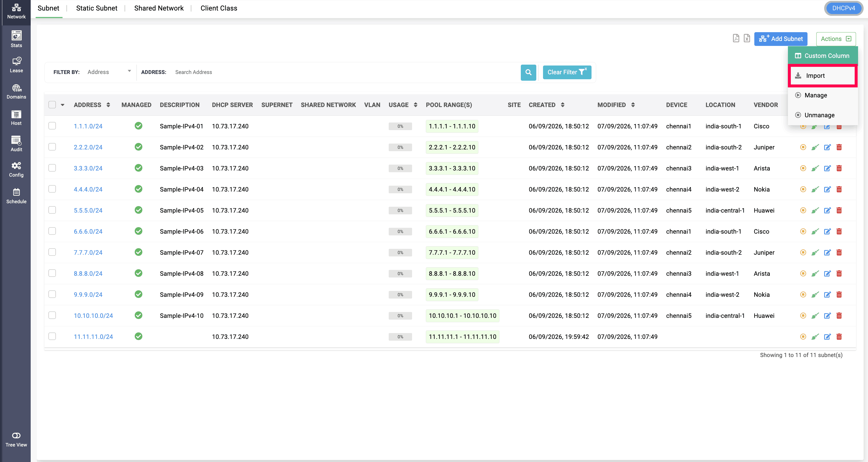
Task: Edit the 5.5.5.0/24 subnet row
Action: tap(827, 211)
